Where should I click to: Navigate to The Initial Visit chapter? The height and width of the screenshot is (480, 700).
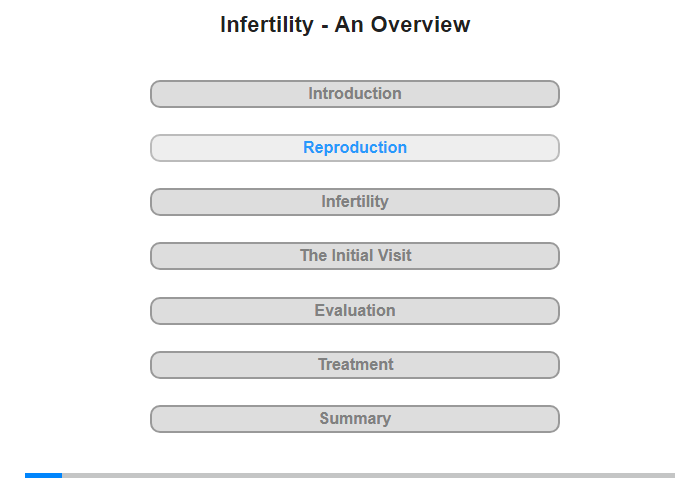355,256
